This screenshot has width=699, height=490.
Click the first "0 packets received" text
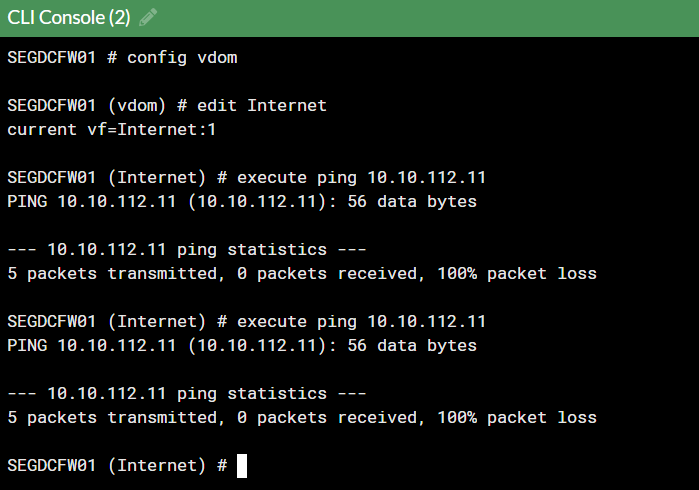point(321,273)
